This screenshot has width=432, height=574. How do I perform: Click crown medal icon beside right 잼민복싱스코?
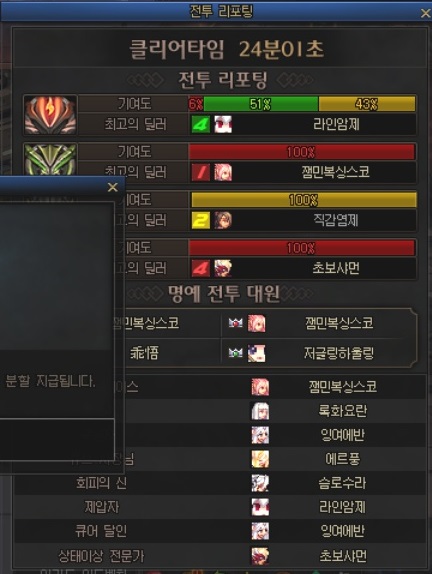point(235,323)
